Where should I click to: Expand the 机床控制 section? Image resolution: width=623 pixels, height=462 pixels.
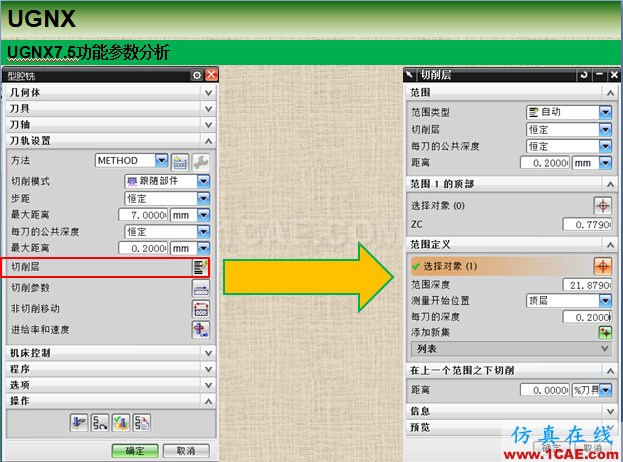pyautogui.click(x=208, y=353)
